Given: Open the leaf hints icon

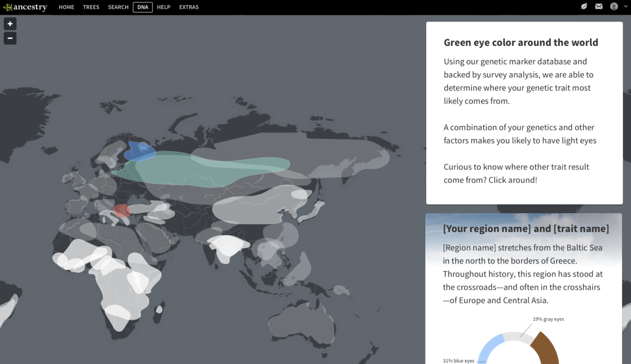Looking at the screenshot, I should tap(584, 6).
